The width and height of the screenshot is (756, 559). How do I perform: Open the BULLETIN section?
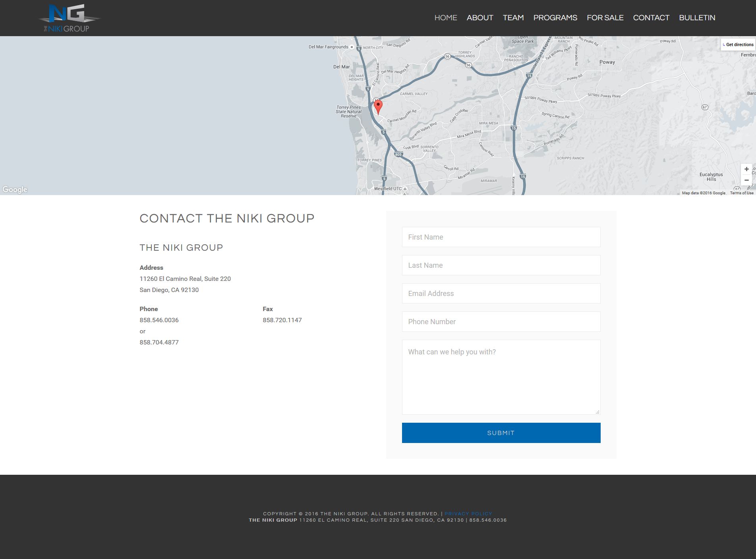click(x=697, y=17)
